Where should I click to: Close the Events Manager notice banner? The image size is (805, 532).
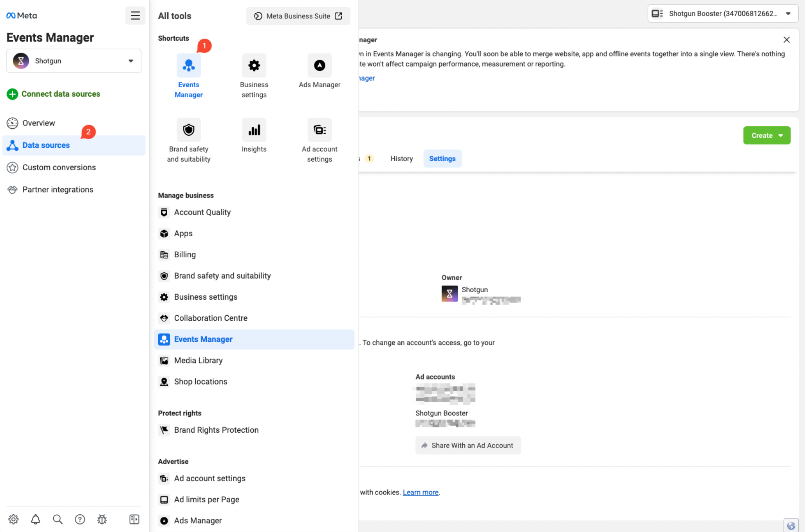coord(787,40)
